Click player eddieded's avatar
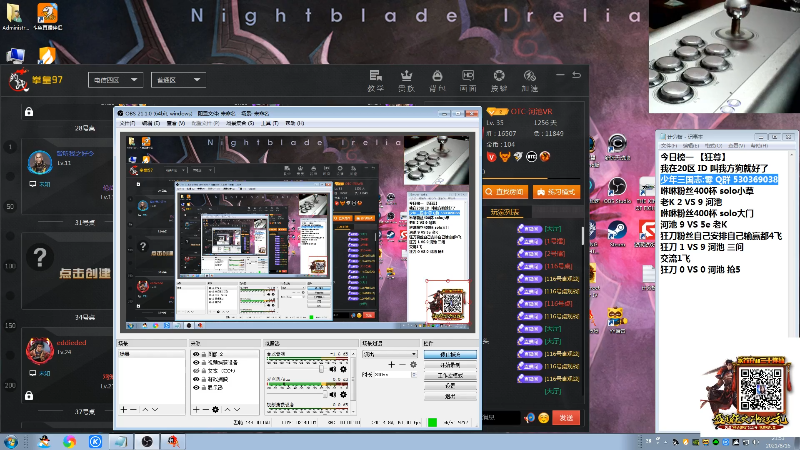The height and width of the screenshot is (450, 800). (x=40, y=350)
